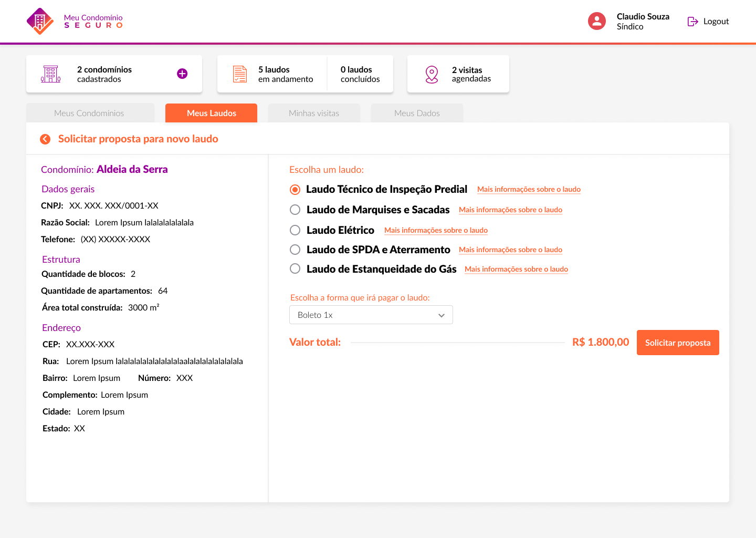The height and width of the screenshot is (538, 756).
Task: Select Laudo de SPDA e Aterramento option
Action: (x=295, y=250)
